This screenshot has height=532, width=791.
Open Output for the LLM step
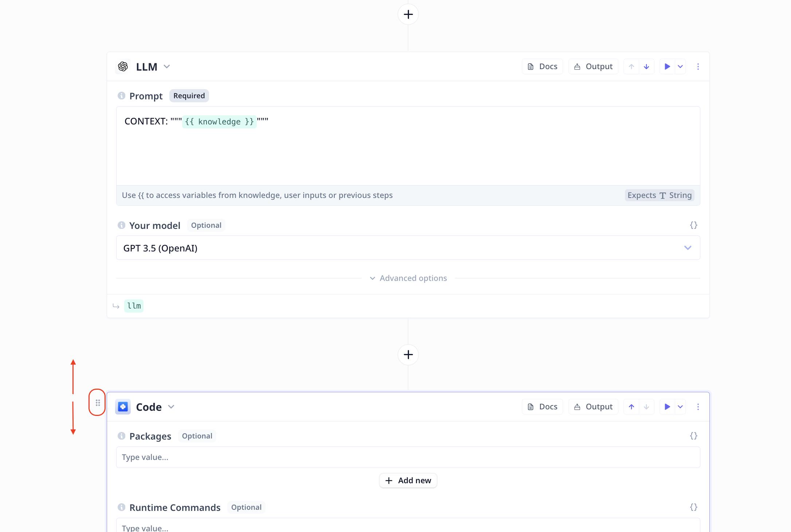593,67
